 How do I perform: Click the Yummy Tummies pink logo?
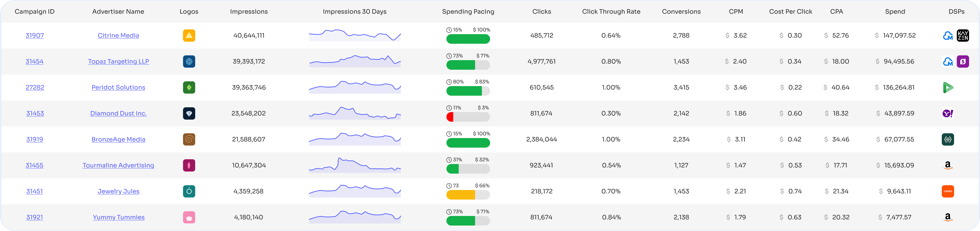click(x=189, y=217)
